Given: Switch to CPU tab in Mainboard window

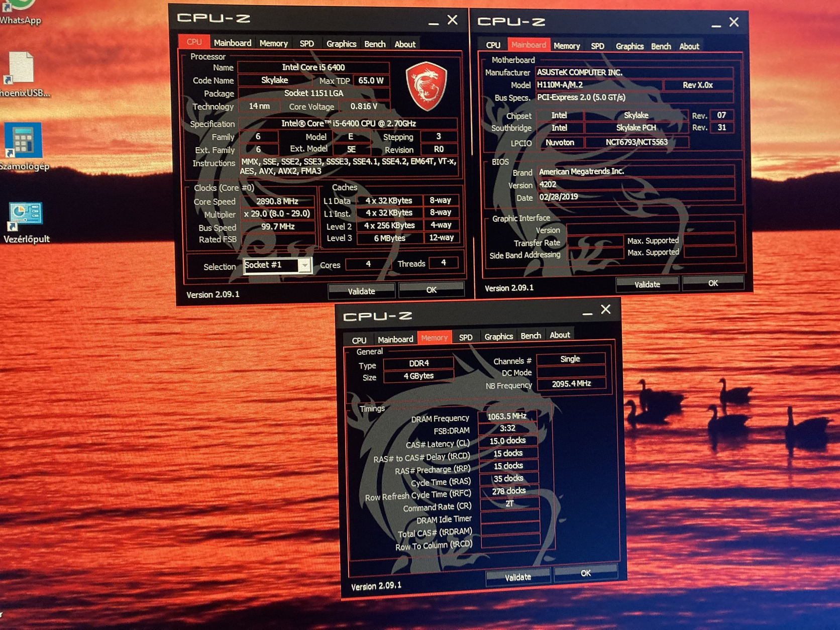Looking at the screenshot, I should [493, 45].
